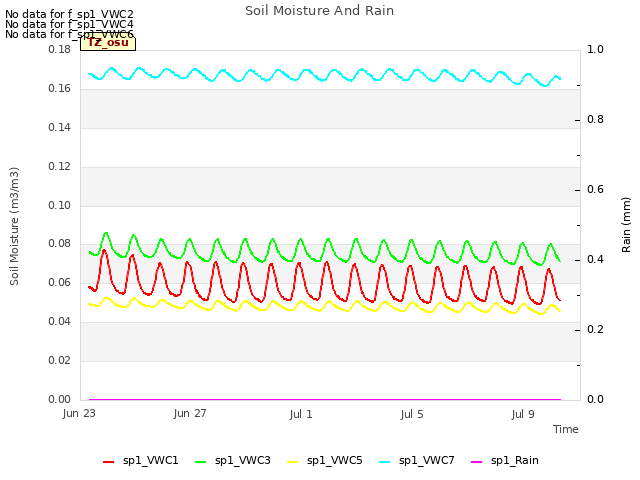Click the TZ_osu annotation box
Viewport: 640px width, 480px height.
[108, 43]
